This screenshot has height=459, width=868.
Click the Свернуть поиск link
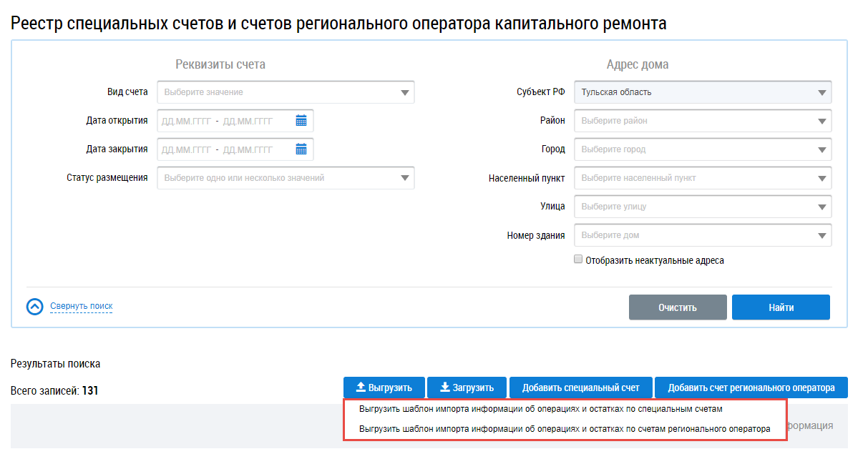81,306
